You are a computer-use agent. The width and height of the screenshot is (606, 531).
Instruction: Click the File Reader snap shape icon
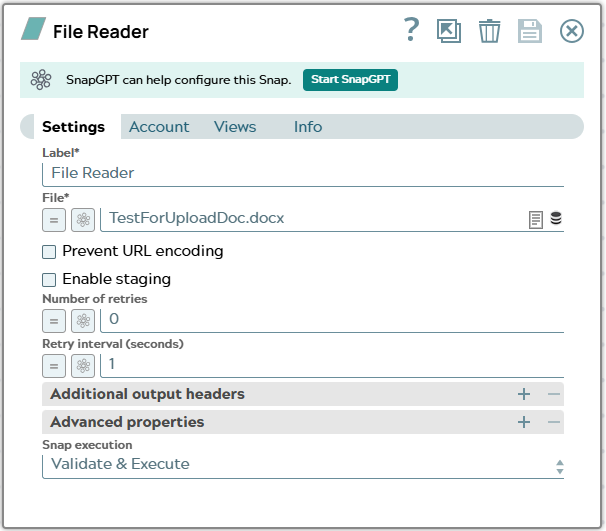click(34, 29)
